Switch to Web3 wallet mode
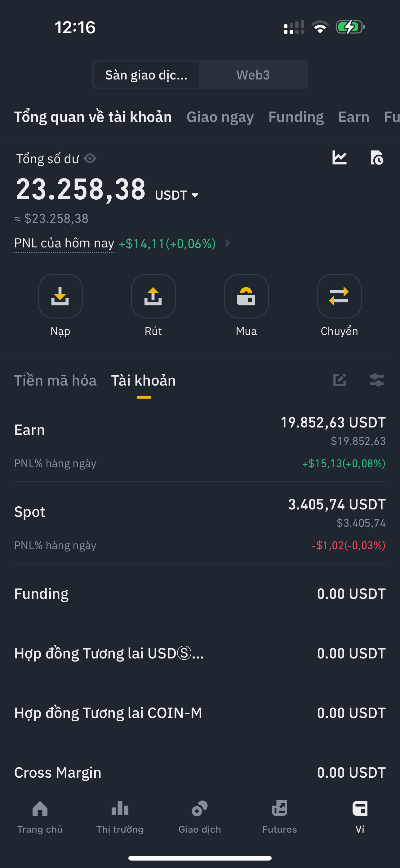This screenshot has width=400, height=868. [x=253, y=75]
